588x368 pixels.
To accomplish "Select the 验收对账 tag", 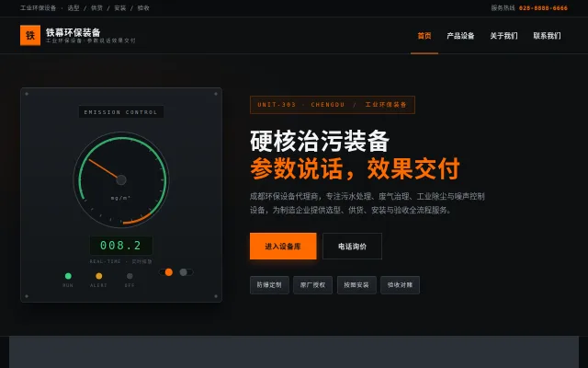I will pos(400,285).
